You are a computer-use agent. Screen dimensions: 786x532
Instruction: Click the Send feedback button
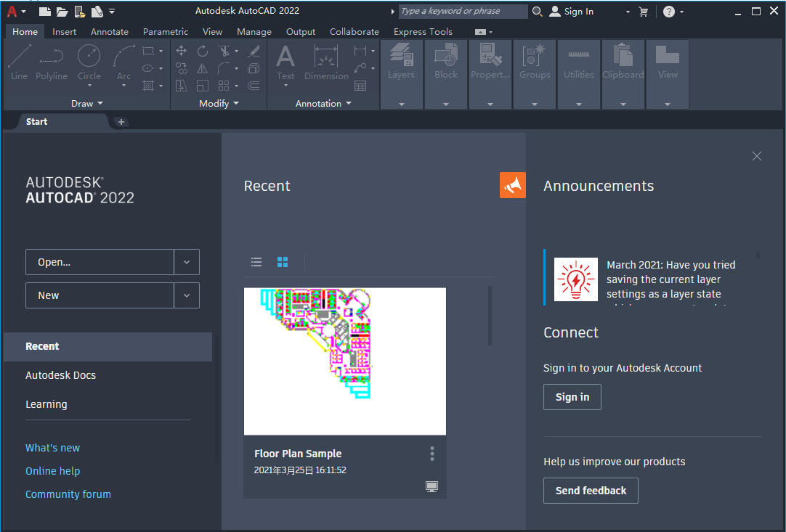591,491
